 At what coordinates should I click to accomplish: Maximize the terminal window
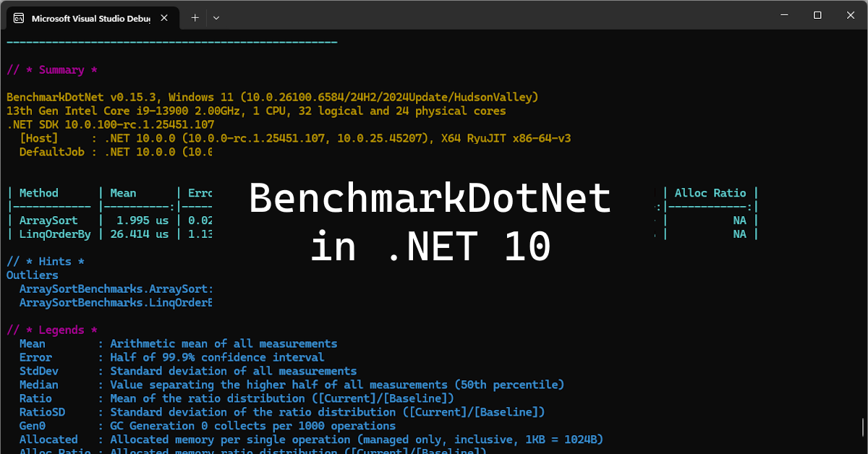(817, 15)
